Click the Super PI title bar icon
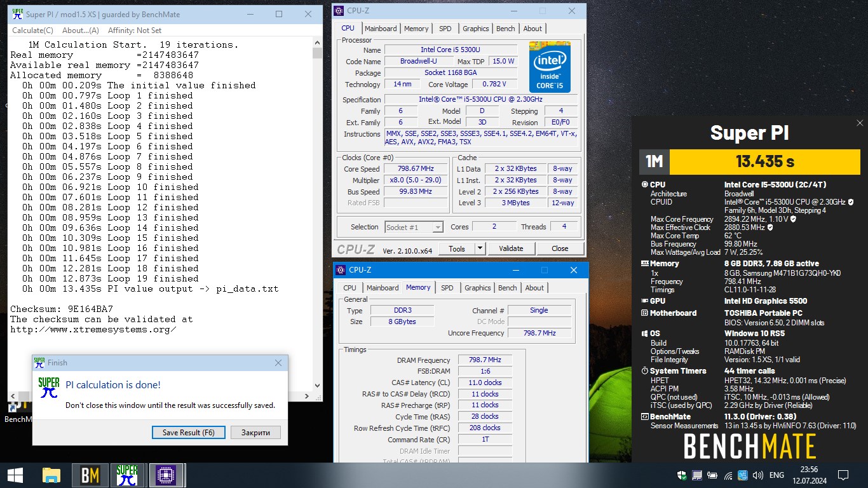 click(19, 13)
